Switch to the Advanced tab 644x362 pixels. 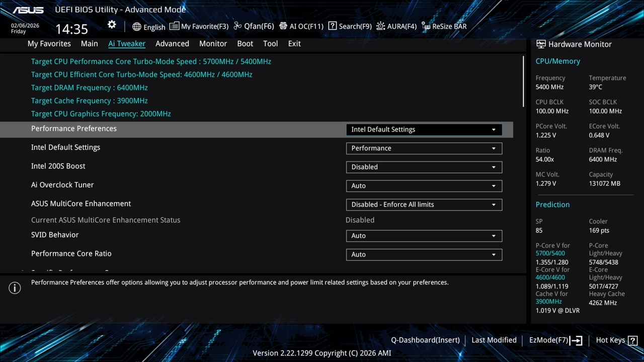[172, 44]
